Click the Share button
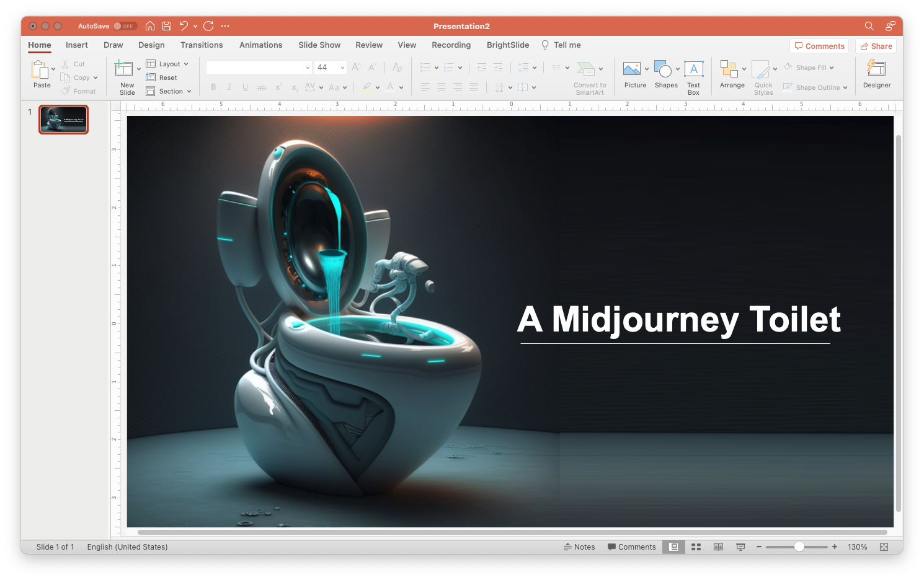The height and width of the screenshot is (580, 924). (876, 46)
